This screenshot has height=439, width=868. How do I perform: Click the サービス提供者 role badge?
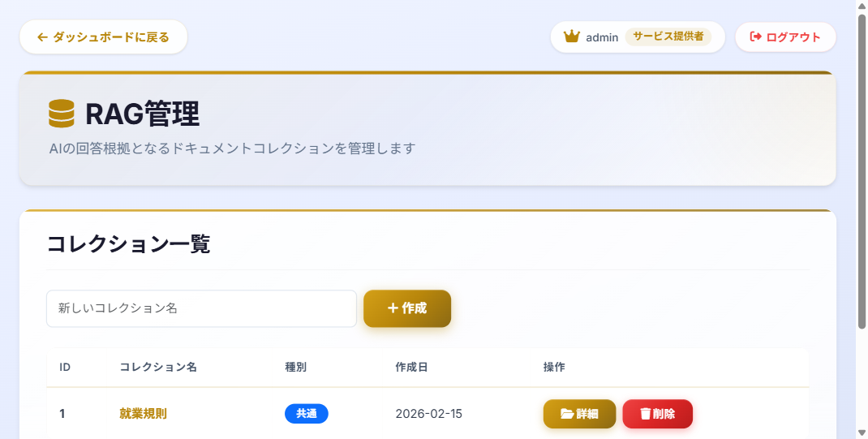click(668, 37)
